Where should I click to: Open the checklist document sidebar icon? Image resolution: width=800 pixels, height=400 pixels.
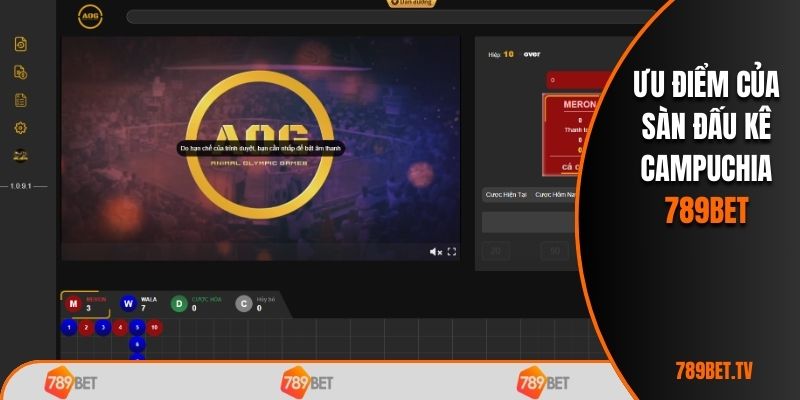tap(20, 100)
